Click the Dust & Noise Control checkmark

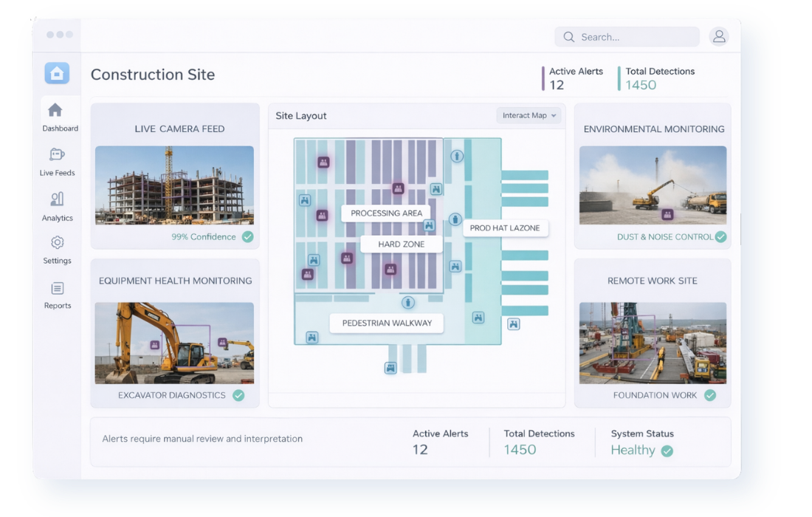(720, 237)
